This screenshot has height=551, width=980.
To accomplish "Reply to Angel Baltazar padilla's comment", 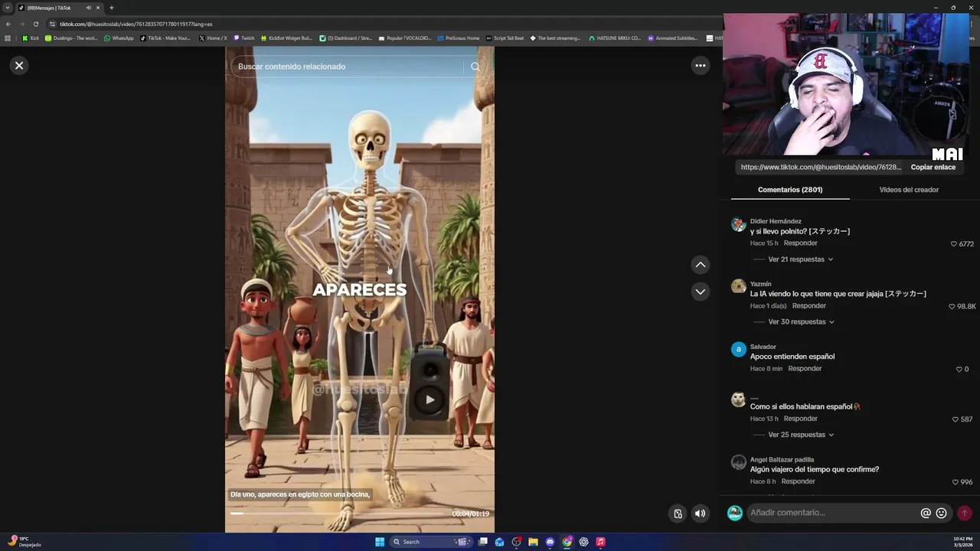I will (798, 481).
